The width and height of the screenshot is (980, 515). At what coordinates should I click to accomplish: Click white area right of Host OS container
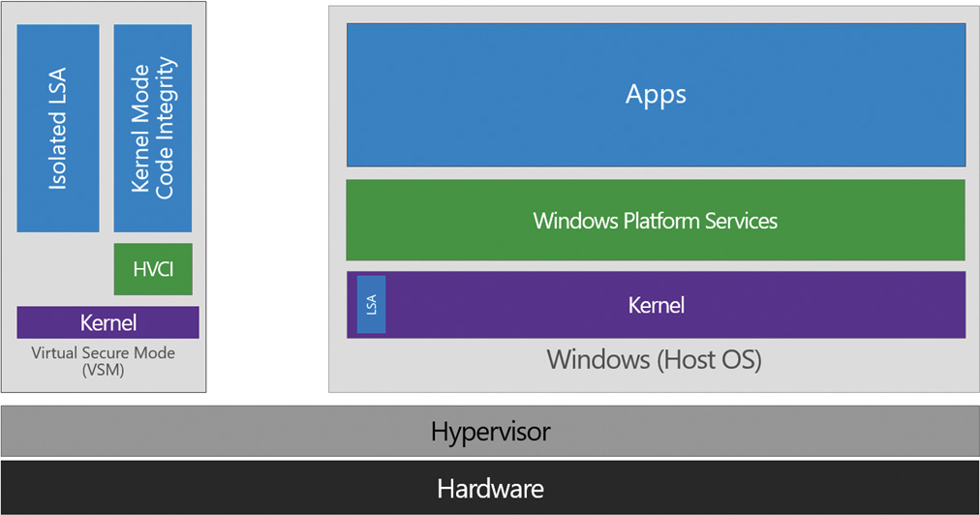point(976,194)
